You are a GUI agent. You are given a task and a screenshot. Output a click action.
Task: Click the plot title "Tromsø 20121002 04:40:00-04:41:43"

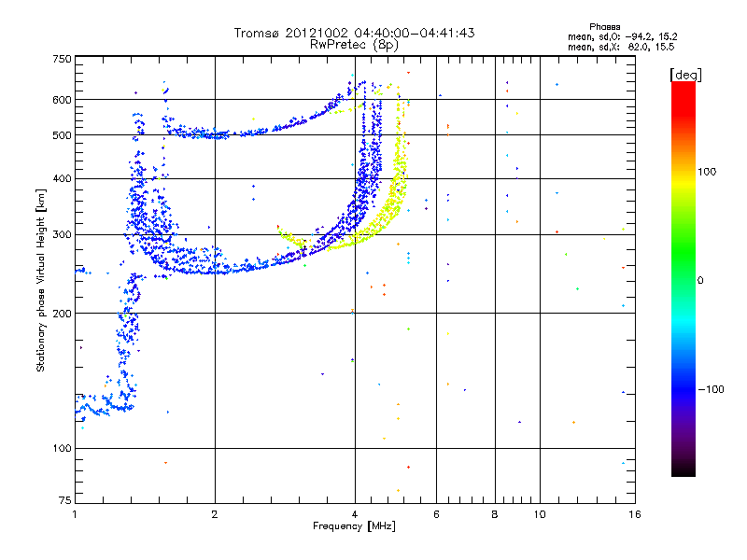click(x=354, y=33)
